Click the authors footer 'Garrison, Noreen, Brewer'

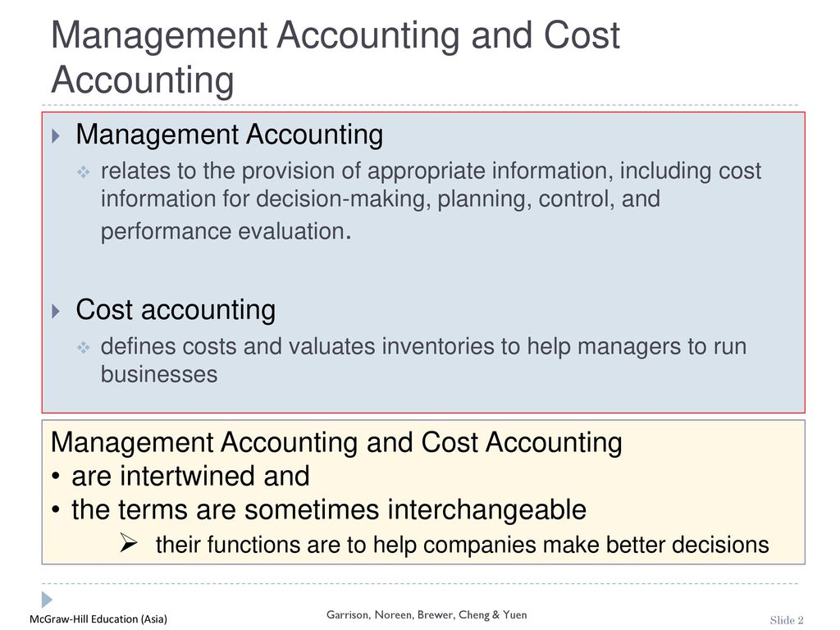pyautogui.click(x=427, y=615)
